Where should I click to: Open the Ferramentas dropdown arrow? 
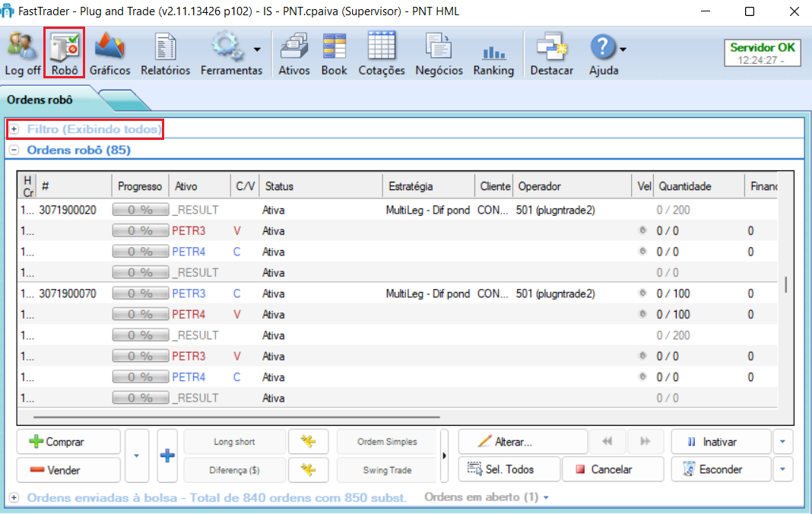[x=258, y=49]
